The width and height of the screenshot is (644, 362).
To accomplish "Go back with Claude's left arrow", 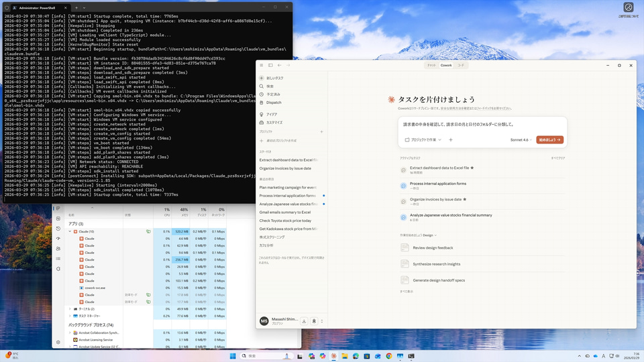I will click(279, 65).
